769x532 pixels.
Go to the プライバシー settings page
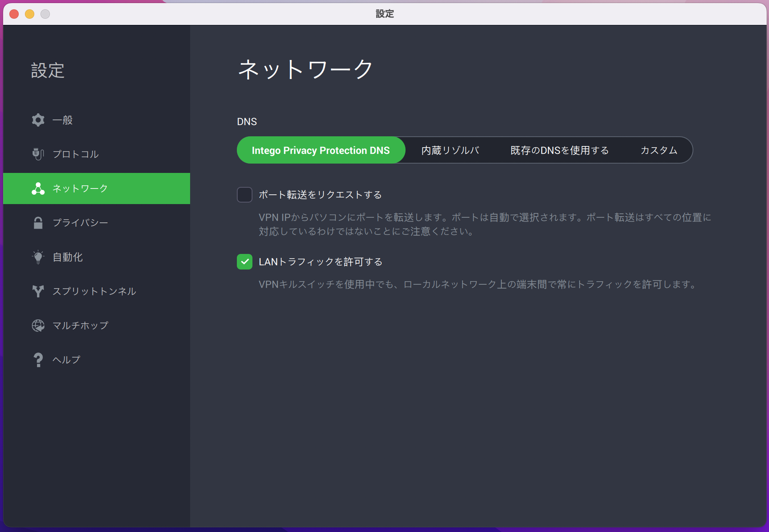point(97,223)
